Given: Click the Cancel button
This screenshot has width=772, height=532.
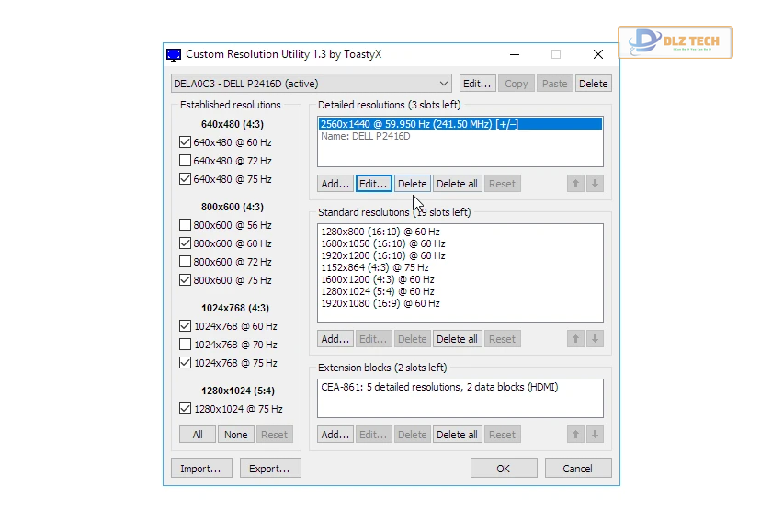Looking at the screenshot, I should [x=577, y=468].
